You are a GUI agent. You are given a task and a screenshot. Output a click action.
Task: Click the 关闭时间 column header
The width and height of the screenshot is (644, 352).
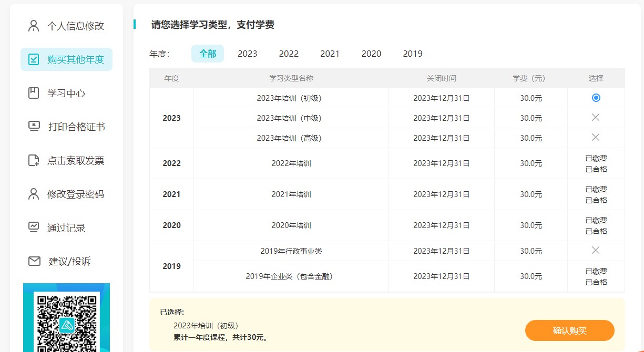[x=442, y=78]
